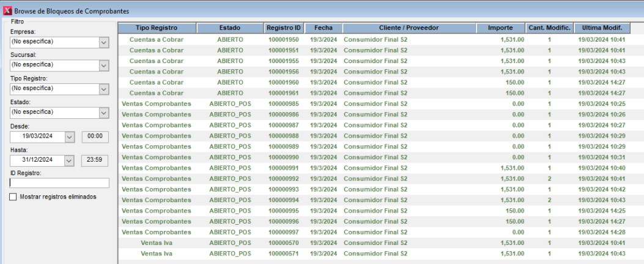This screenshot has height=264, width=644.
Task: Sort by Tipo Registro column header
Action: (156, 28)
